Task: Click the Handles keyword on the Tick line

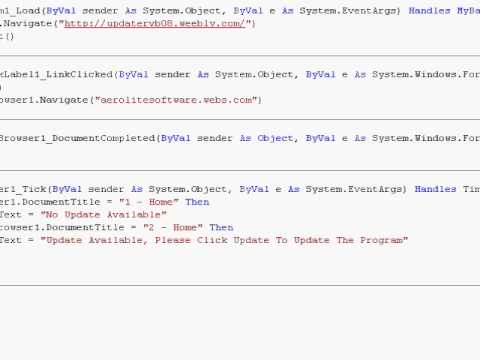Action: (x=435, y=189)
